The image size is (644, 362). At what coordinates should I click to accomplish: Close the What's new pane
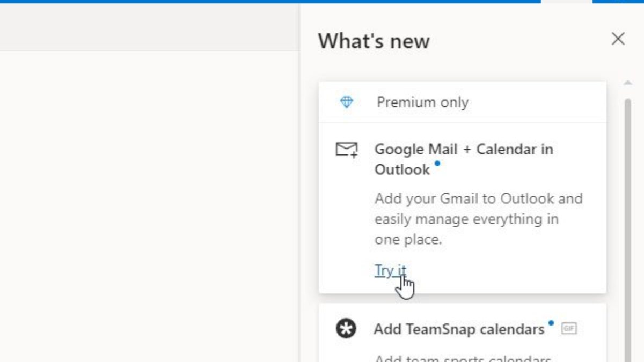point(618,39)
